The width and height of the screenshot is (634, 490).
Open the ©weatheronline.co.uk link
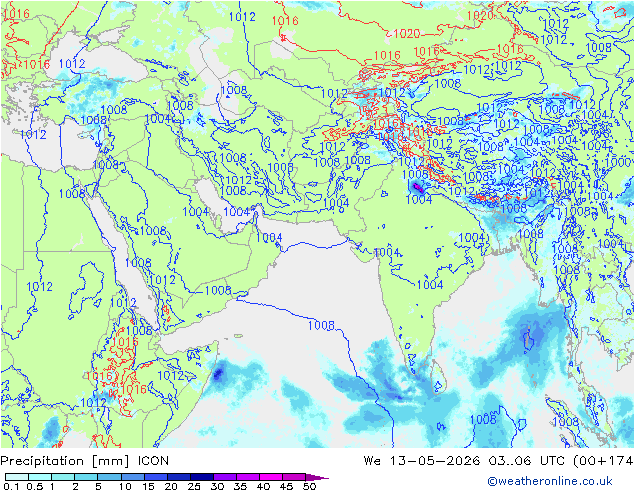pyautogui.click(x=549, y=481)
